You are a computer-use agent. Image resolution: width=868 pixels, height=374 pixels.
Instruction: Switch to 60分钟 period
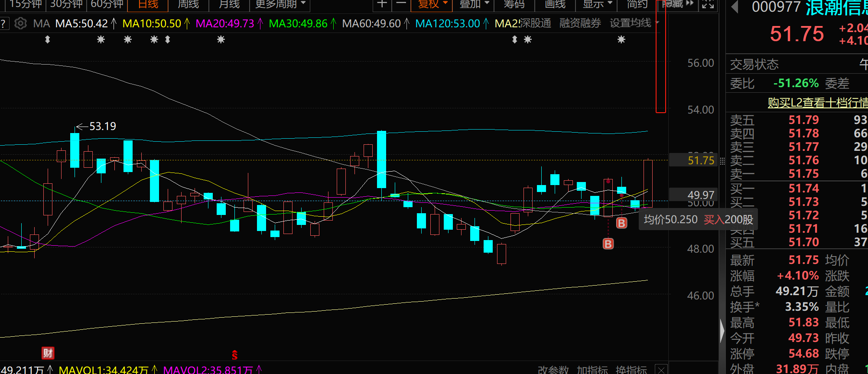click(107, 4)
